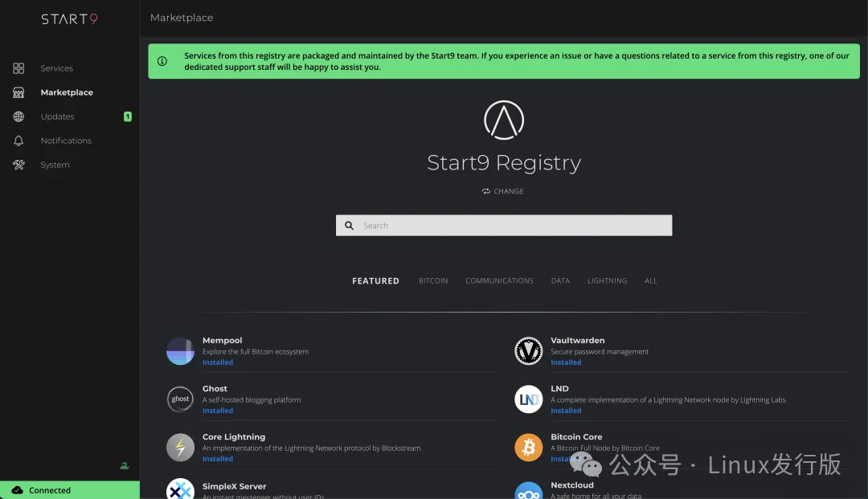Open Ghost via its app icon
Viewport: 868px width, 499px height.
point(181,399)
